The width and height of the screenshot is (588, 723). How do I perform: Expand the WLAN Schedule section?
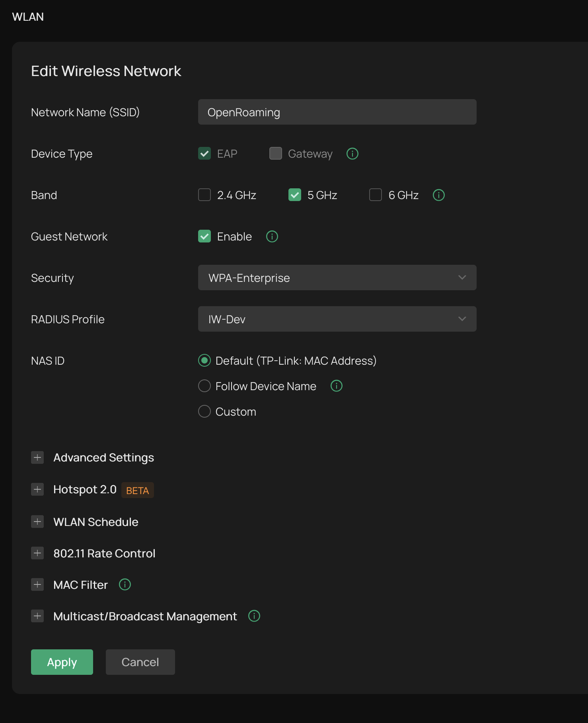pyautogui.click(x=37, y=522)
